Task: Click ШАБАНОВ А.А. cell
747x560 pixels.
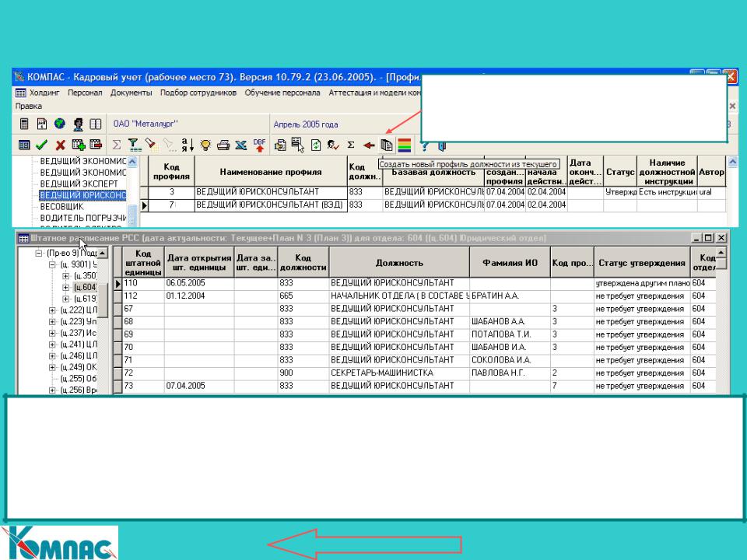Action: coord(510,321)
